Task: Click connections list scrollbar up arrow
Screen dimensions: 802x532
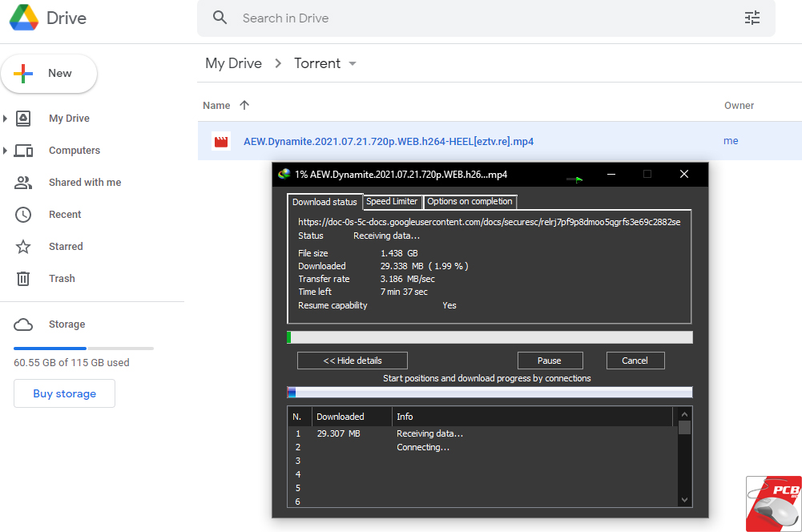Action: click(684, 414)
